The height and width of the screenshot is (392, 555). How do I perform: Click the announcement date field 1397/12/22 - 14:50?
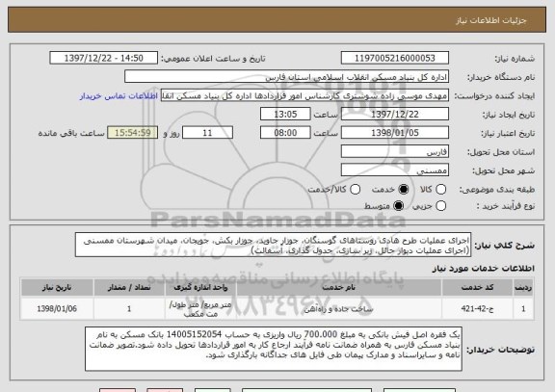click(104, 58)
